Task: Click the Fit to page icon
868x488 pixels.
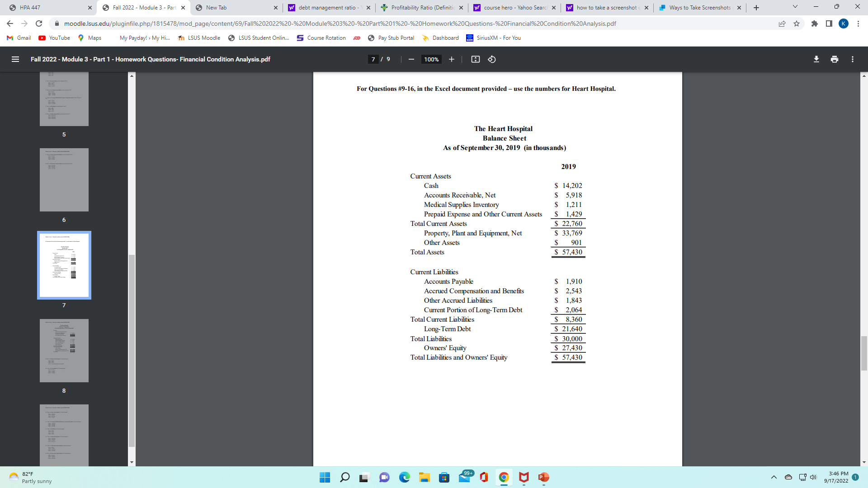Action: pyautogui.click(x=476, y=59)
